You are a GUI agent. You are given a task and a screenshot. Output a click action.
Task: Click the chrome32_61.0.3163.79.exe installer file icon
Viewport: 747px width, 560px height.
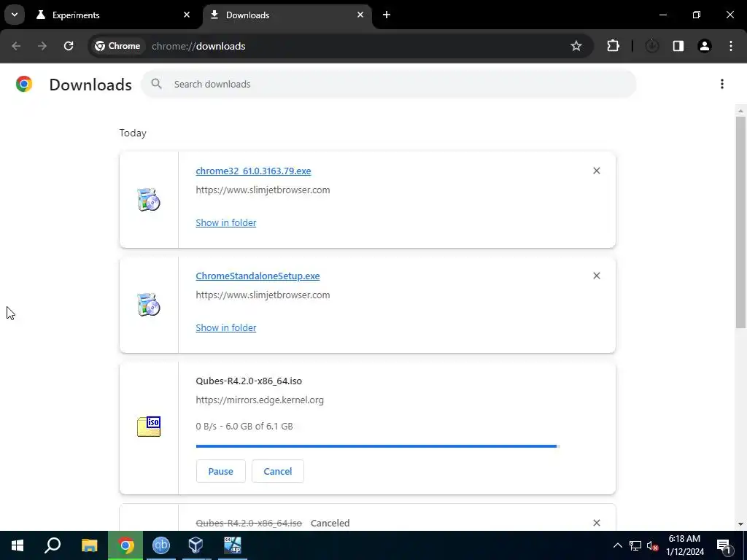149,200
